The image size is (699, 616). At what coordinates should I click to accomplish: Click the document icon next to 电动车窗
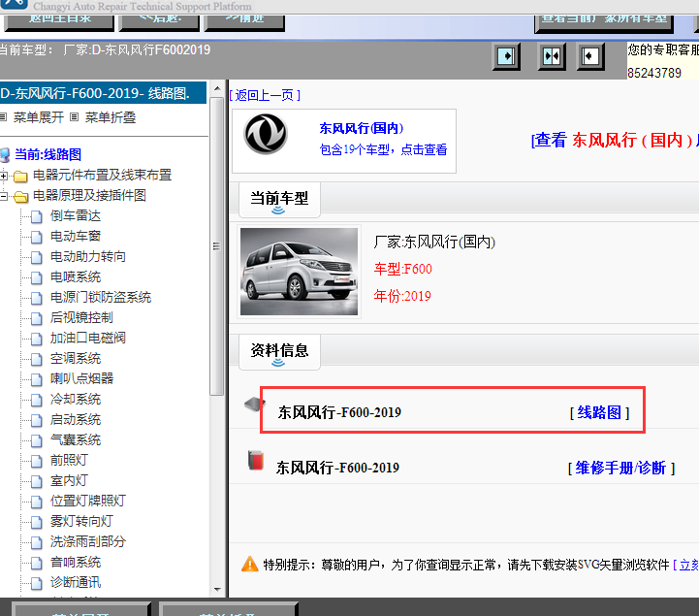pyautogui.click(x=37, y=237)
